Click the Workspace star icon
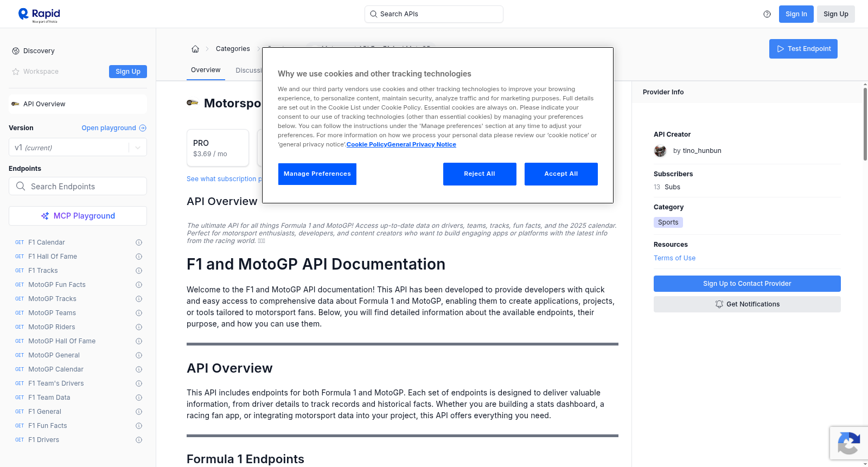 pos(16,72)
